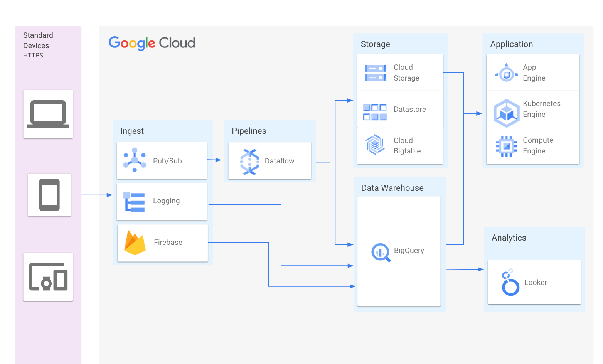The width and height of the screenshot is (603, 364).
Task: Click the Standard Devices heading
Action: point(38,40)
